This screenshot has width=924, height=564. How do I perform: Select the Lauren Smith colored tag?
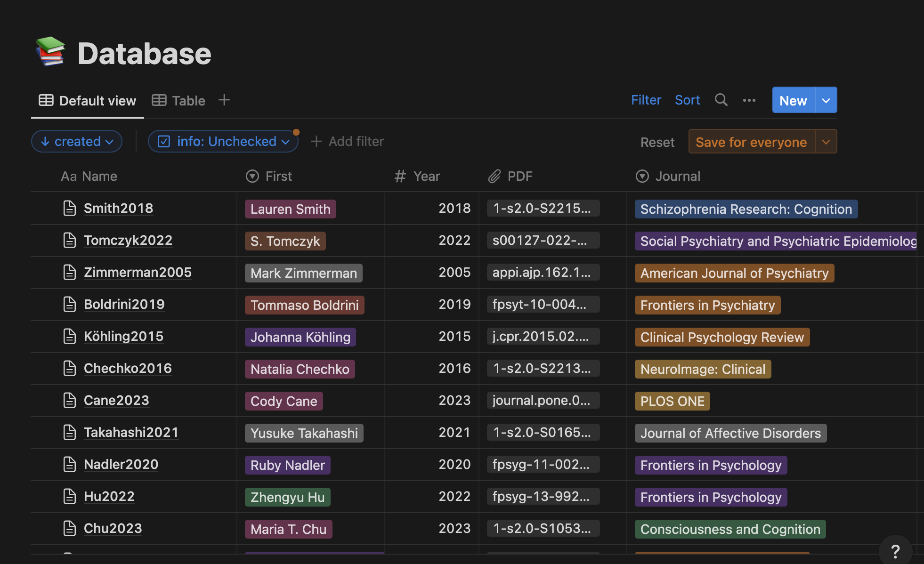(x=290, y=209)
